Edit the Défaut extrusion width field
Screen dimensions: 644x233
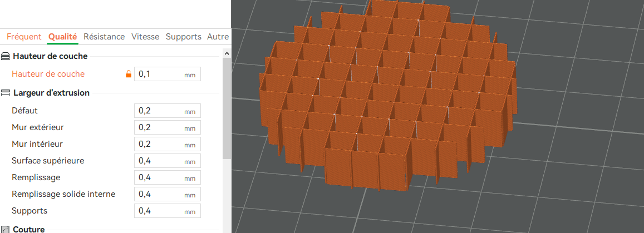[x=168, y=111]
